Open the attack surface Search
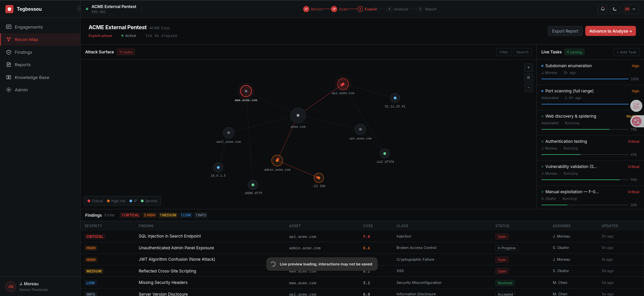The height and width of the screenshot is (296, 644). tap(522, 52)
